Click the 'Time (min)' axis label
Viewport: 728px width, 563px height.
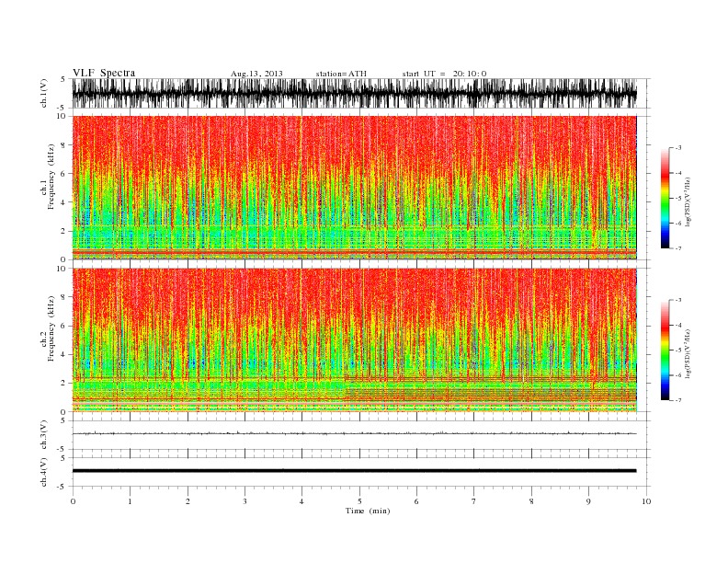click(x=368, y=511)
